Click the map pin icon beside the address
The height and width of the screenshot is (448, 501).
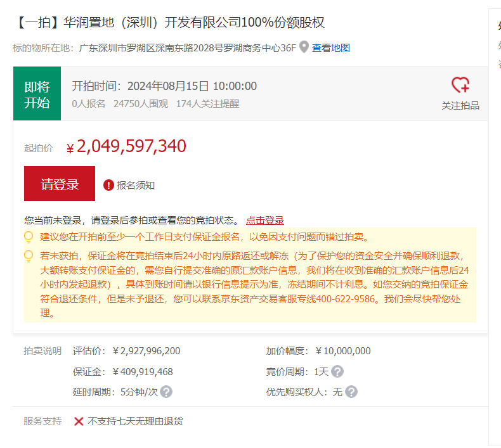tap(304, 48)
